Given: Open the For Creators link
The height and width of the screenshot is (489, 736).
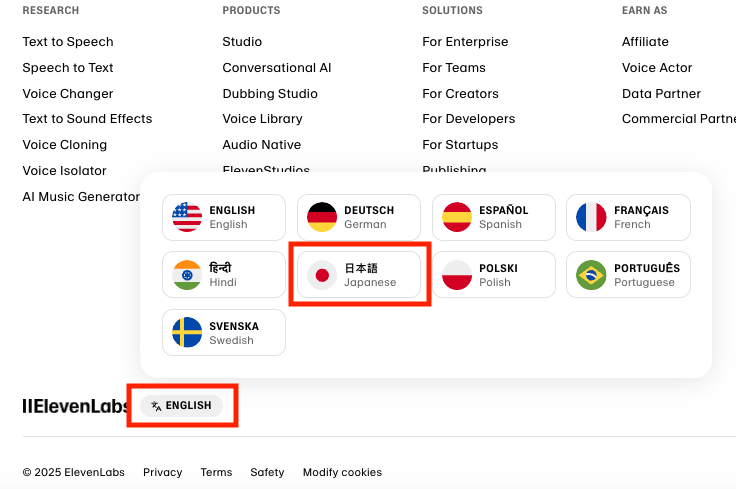Looking at the screenshot, I should 460,93.
